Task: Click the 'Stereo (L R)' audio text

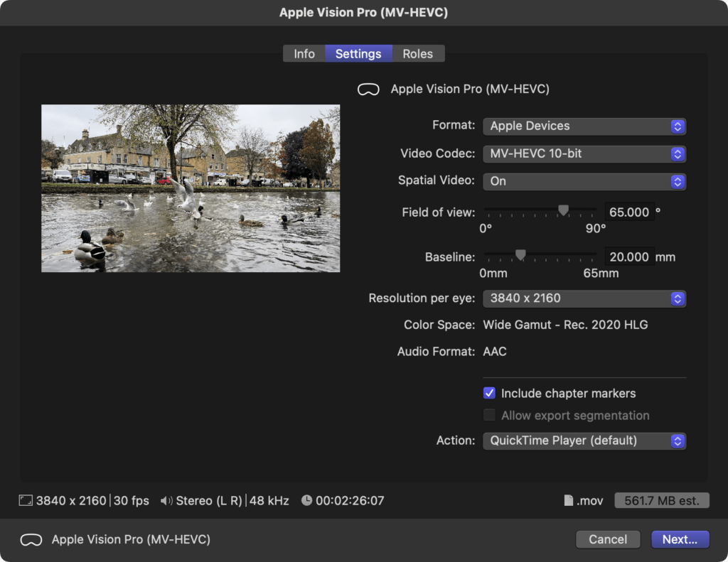Action: [209, 501]
